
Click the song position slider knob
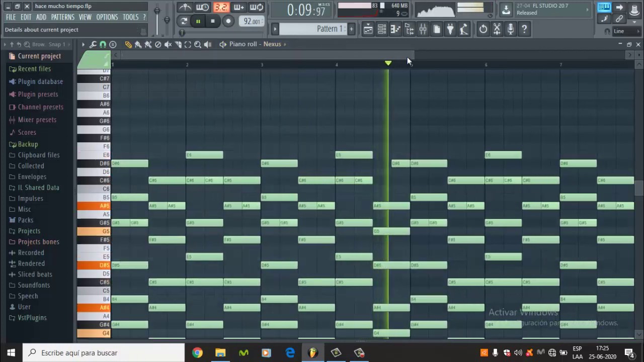click(182, 33)
